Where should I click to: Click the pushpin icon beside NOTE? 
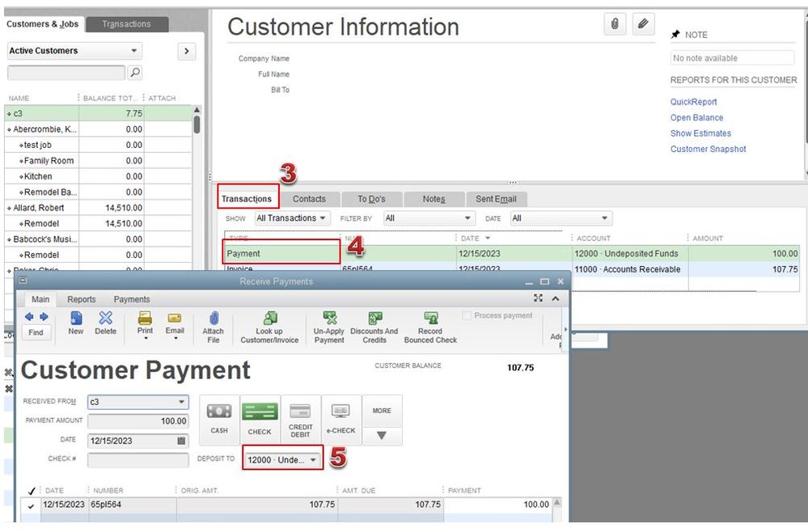pyautogui.click(x=675, y=35)
